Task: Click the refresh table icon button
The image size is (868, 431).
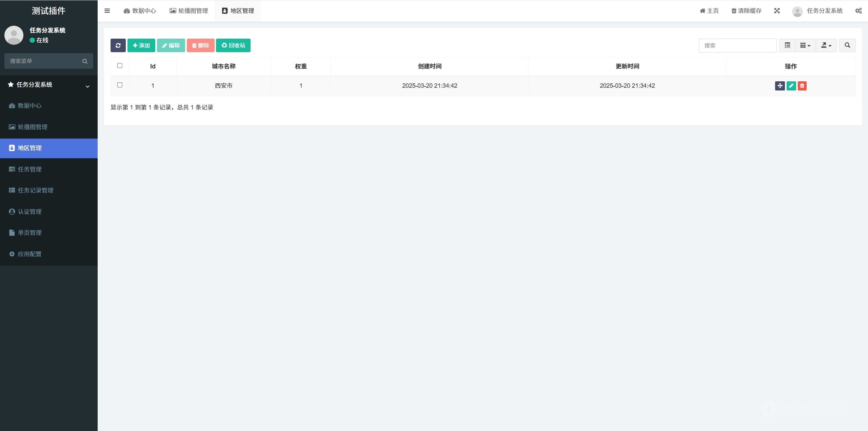Action: click(x=118, y=45)
